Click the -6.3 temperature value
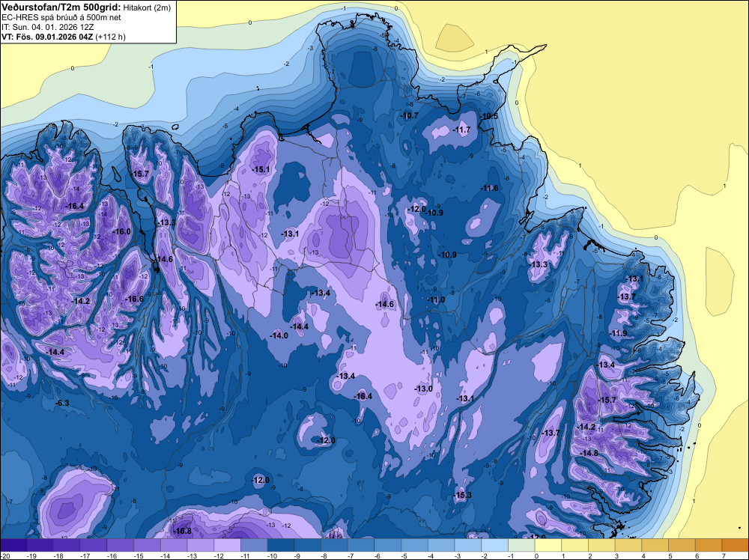Viewport: 749px width, 560px height. (62, 403)
